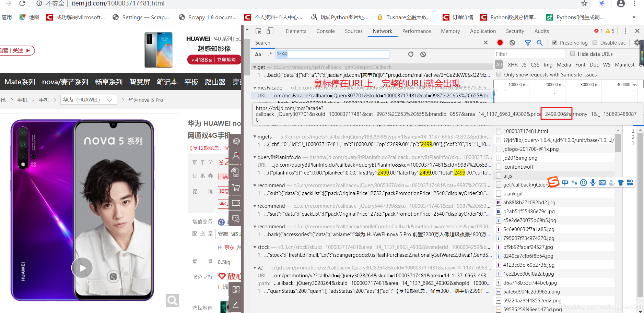Image resolution: width=644 pixels, height=313 pixels.
Task: Close the Search panel
Action: pyautogui.click(x=485, y=43)
